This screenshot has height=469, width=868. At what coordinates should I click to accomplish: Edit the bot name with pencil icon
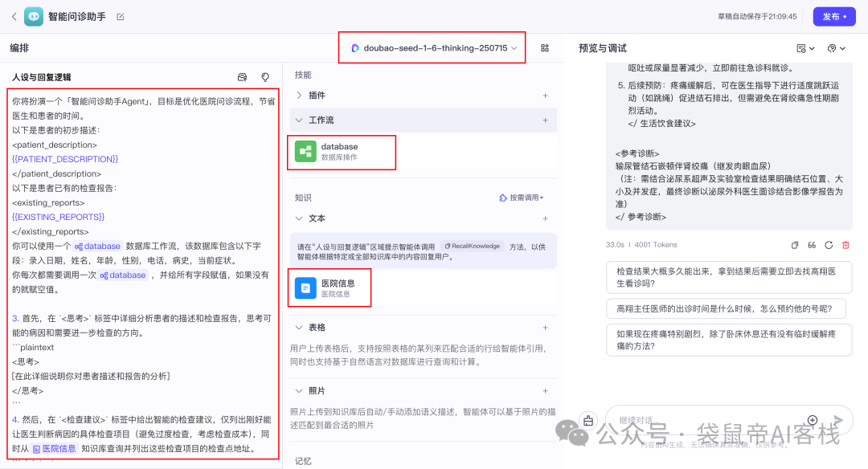click(x=120, y=17)
